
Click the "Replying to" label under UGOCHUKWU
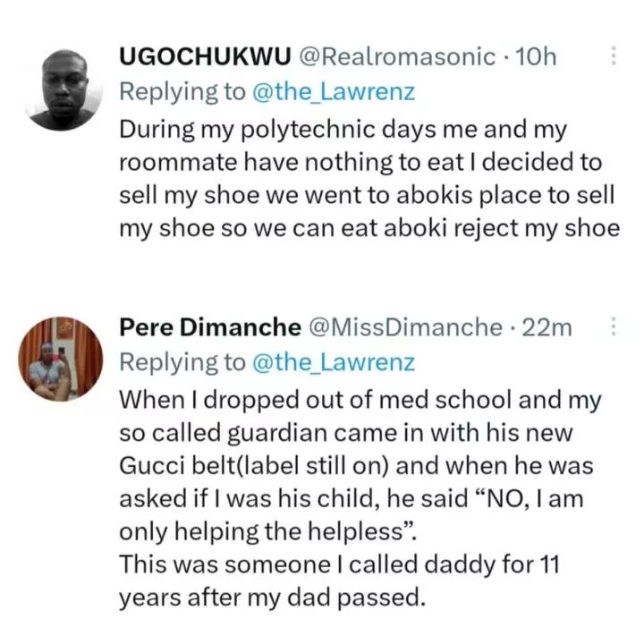point(182,92)
